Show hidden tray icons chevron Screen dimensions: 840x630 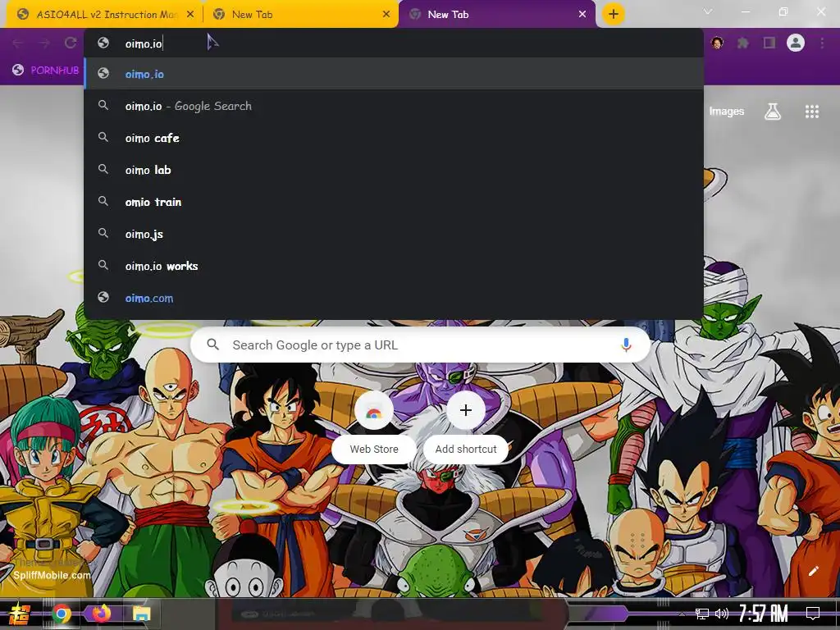click(682, 614)
